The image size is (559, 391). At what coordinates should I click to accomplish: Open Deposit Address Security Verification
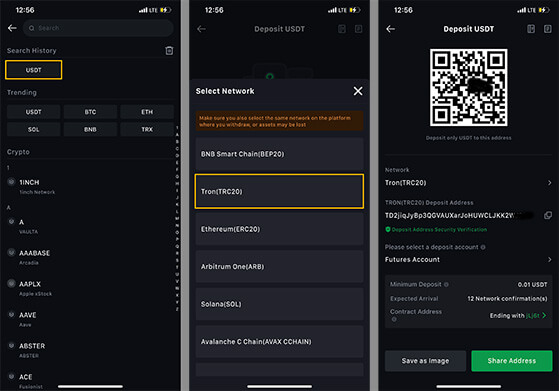tap(436, 230)
